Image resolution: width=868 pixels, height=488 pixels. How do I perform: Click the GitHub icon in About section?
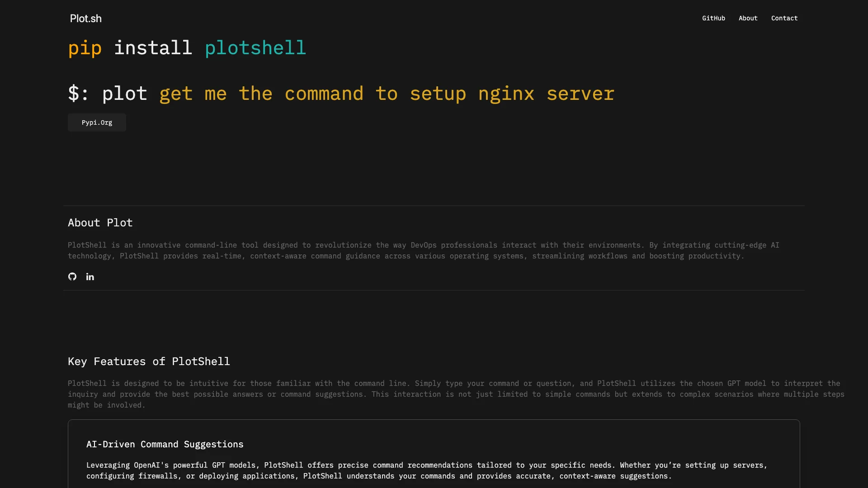(x=72, y=277)
